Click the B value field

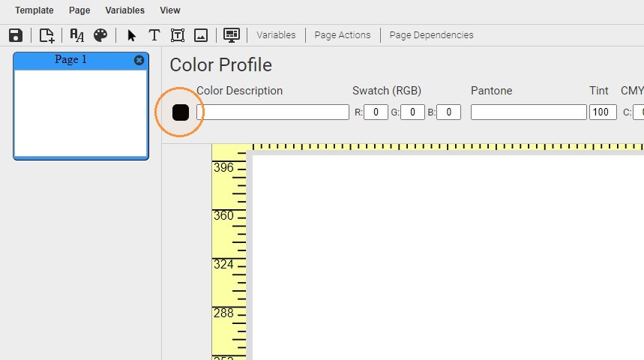pos(448,112)
